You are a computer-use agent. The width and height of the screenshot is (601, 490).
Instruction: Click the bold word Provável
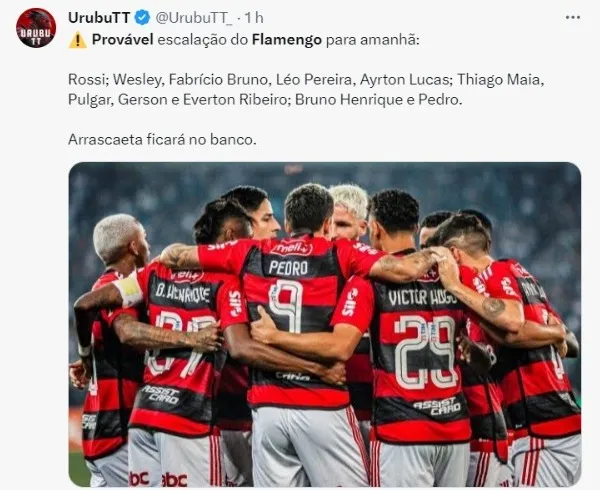123,39
